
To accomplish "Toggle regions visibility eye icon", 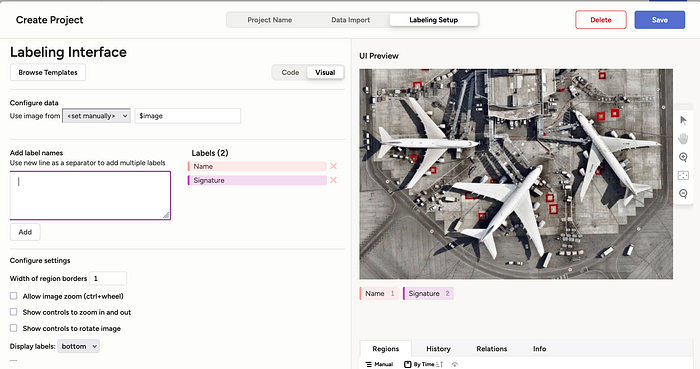I will coord(454,365).
